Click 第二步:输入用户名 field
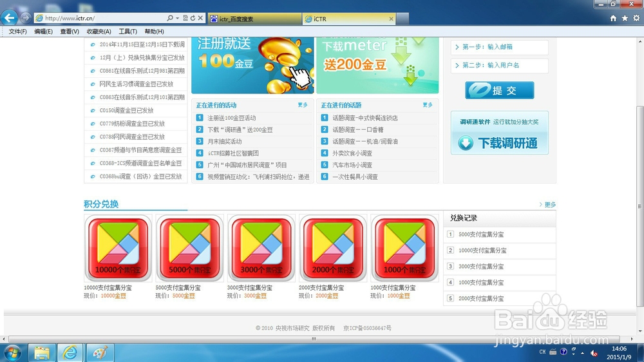 (500, 65)
